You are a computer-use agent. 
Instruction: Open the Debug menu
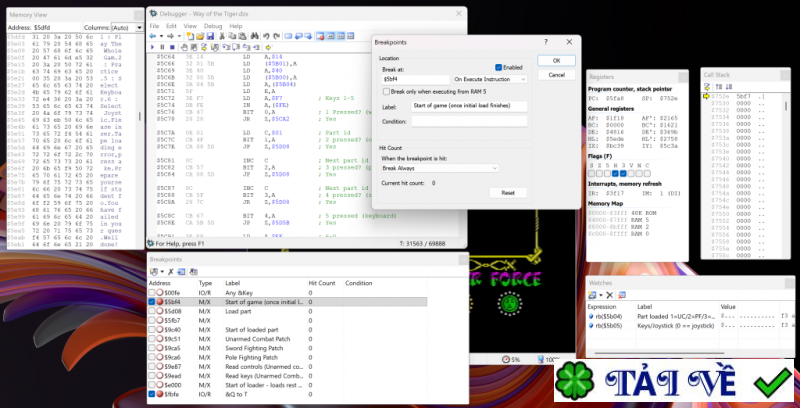coord(213,26)
